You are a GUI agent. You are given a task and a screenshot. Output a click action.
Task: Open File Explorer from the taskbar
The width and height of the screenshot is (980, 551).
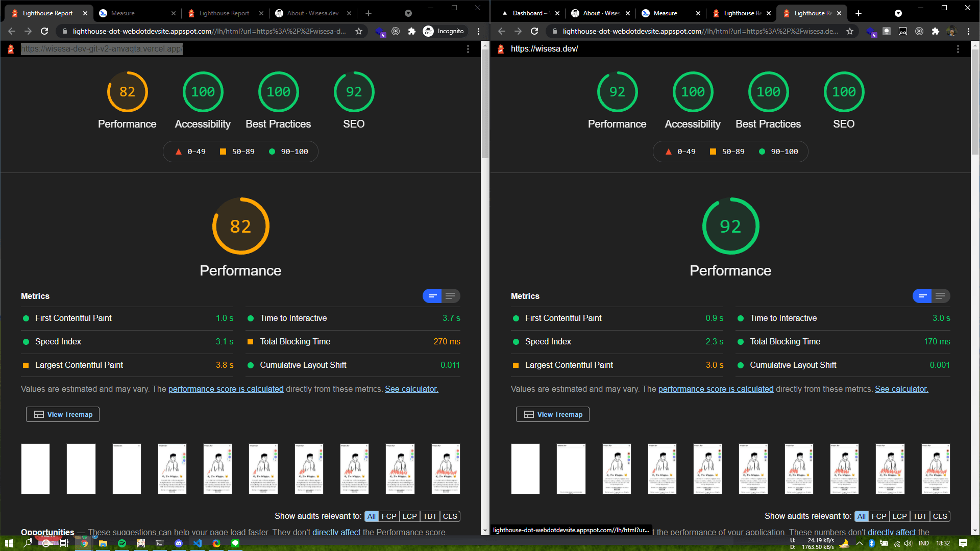coord(103,543)
